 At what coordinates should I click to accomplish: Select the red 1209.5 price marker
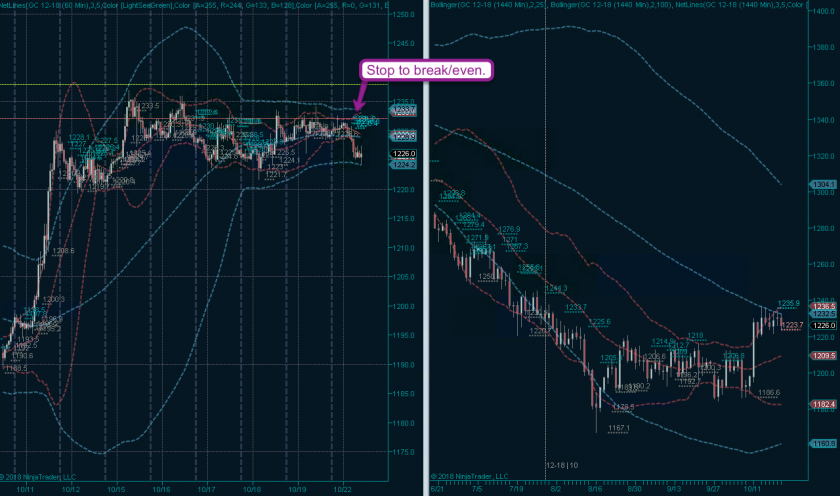click(824, 355)
